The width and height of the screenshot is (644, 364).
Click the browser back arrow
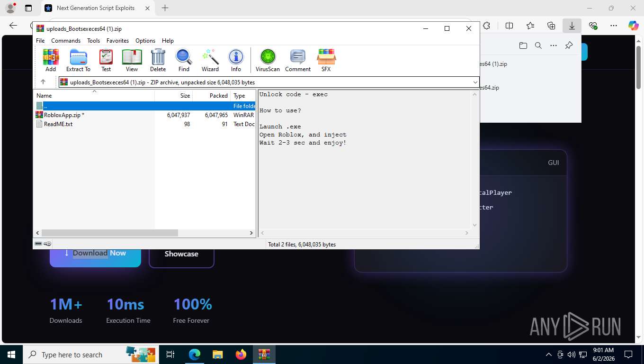pyautogui.click(x=13, y=26)
